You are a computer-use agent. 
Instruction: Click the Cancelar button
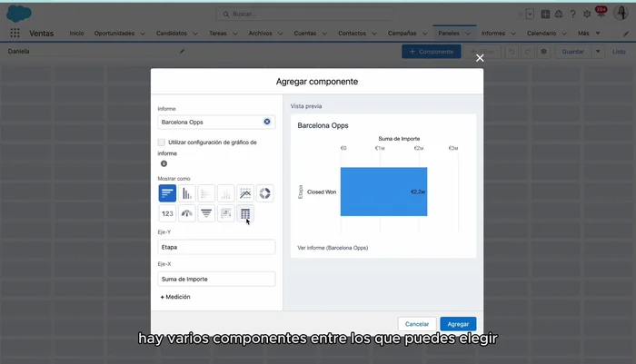(417, 324)
